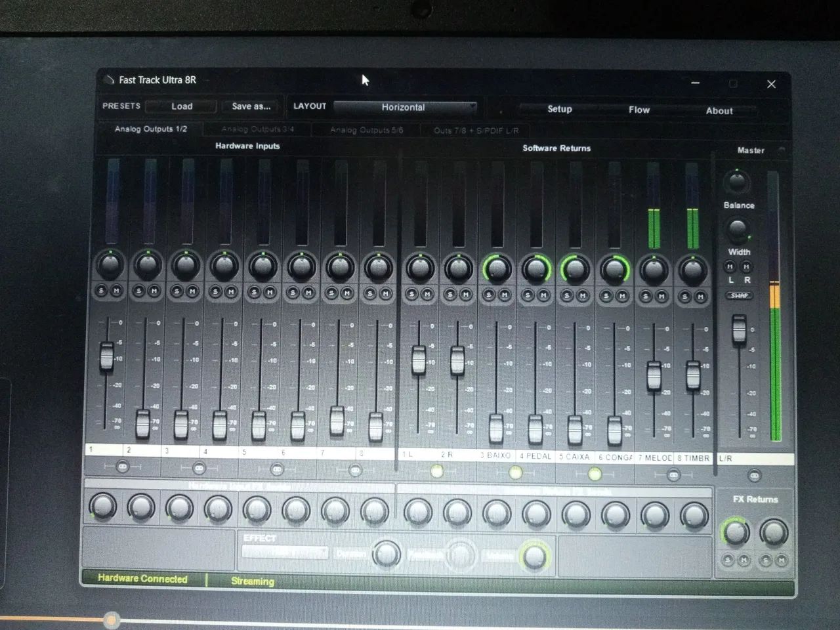Viewport: 840px width, 630px height.
Task: Click the master Balance knob
Action: pos(736,182)
